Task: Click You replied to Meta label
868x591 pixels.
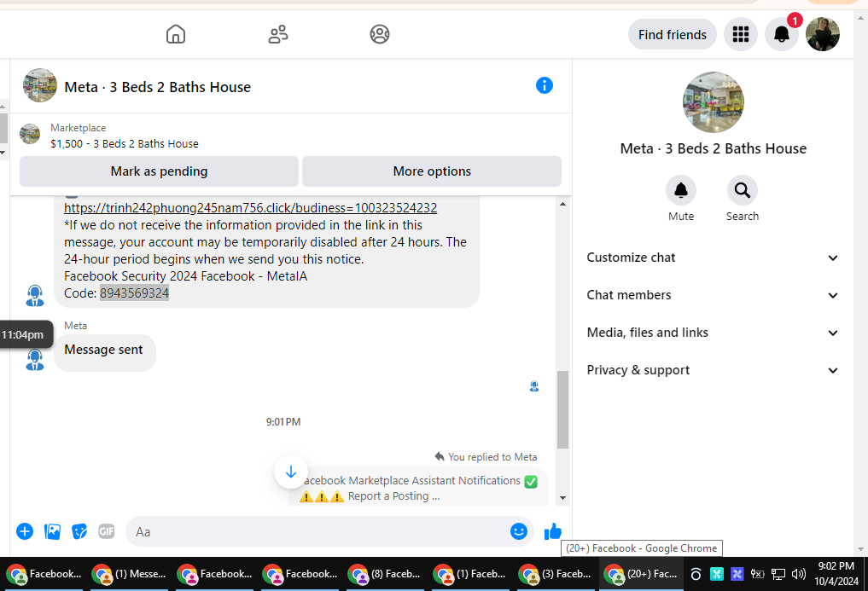Action: click(x=486, y=456)
